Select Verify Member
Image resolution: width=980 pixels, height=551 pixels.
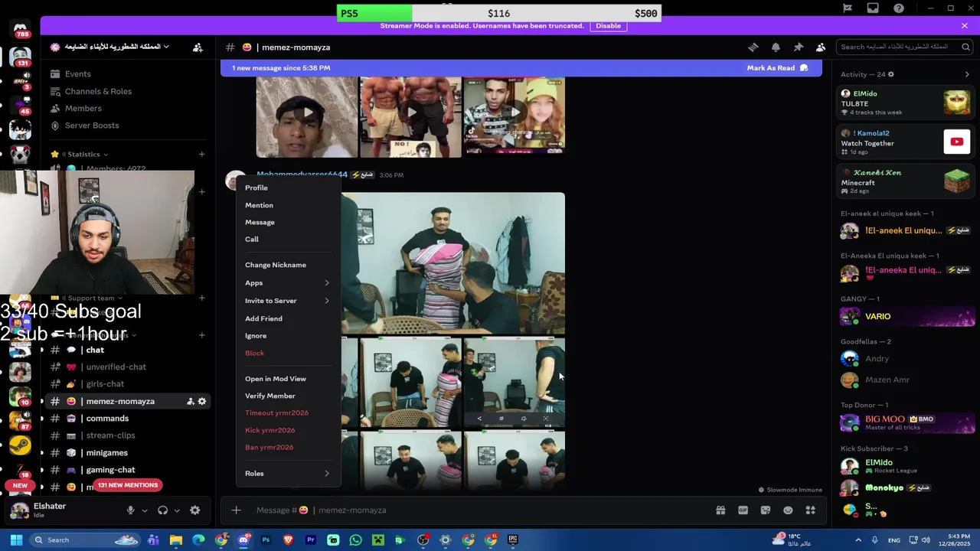point(288,396)
